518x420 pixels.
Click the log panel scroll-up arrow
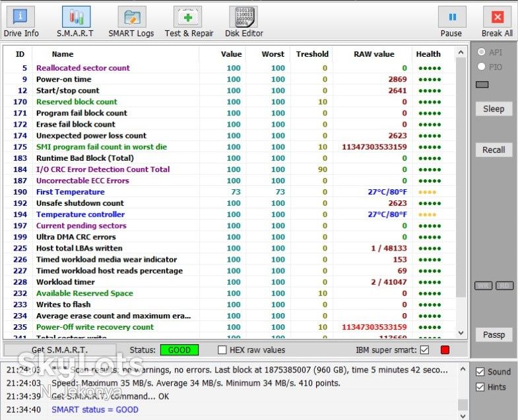pyautogui.click(x=463, y=369)
